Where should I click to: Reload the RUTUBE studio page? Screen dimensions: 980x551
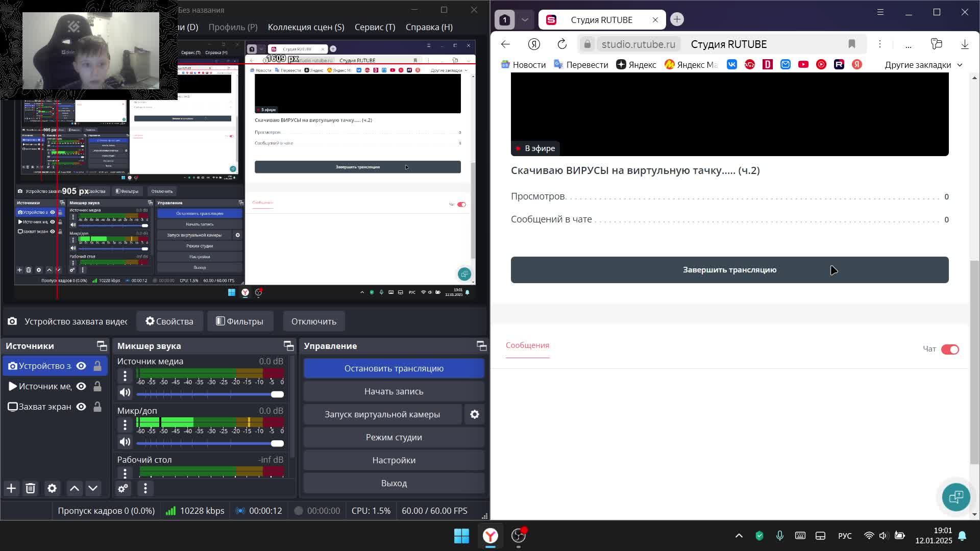tap(562, 44)
